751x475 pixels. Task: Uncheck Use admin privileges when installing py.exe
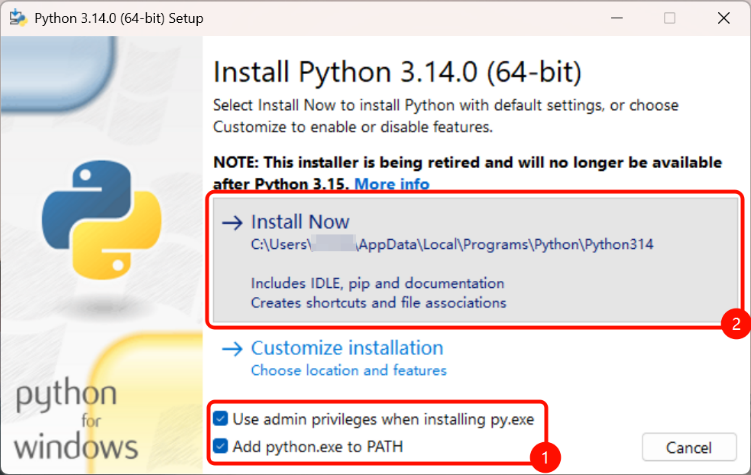click(221, 419)
